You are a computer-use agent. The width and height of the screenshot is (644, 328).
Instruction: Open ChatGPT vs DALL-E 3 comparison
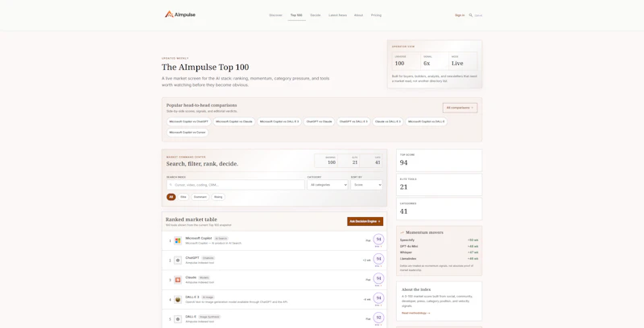tap(353, 121)
